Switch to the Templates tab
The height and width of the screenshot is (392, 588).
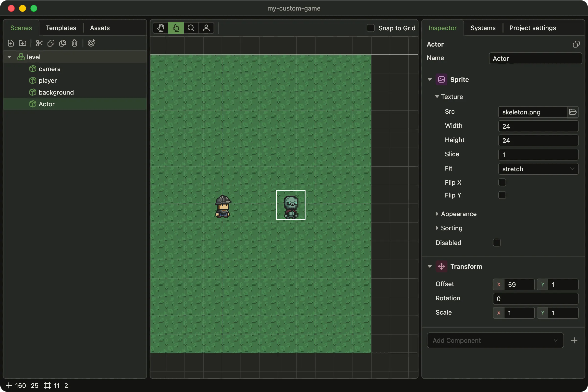(61, 28)
